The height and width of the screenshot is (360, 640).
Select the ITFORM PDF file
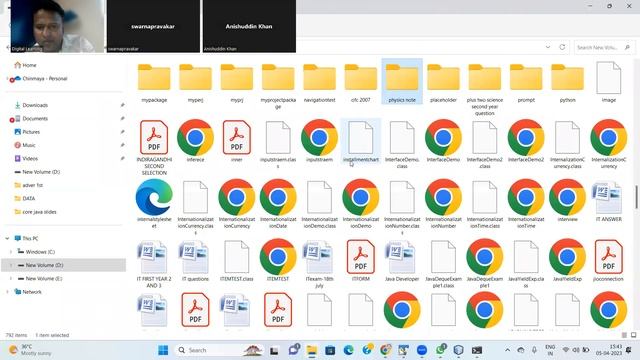[x=361, y=260]
